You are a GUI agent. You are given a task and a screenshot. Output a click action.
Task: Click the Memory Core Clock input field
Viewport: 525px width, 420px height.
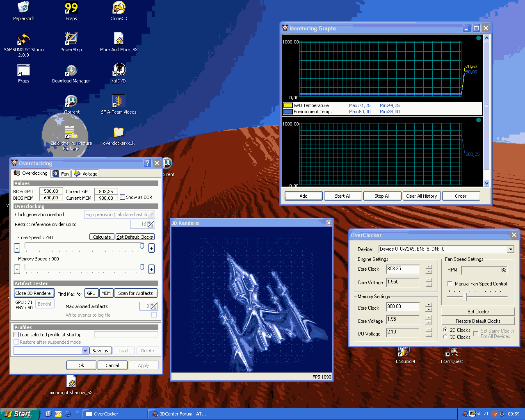point(403,307)
